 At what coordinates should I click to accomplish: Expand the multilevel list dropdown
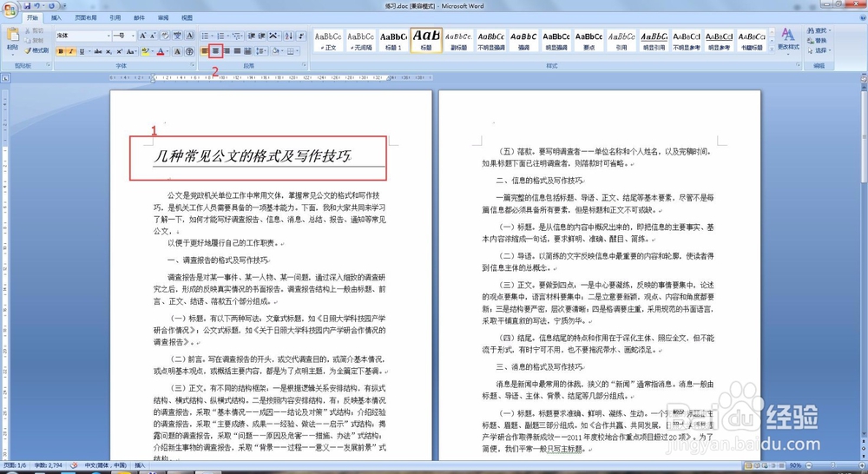click(242, 36)
